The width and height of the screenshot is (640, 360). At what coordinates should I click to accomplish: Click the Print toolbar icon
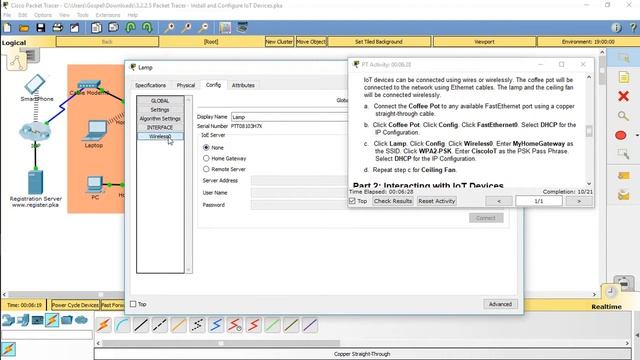point(58,28)
